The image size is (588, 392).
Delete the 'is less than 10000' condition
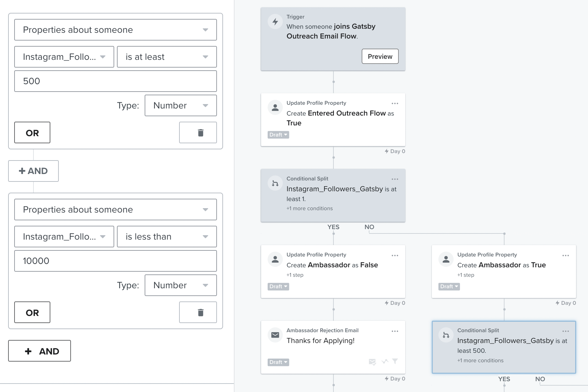click(x=198, y=312)
